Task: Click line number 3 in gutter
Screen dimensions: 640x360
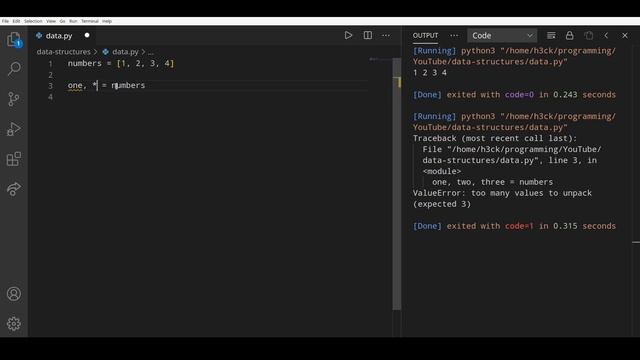Action: pos(50,86)
